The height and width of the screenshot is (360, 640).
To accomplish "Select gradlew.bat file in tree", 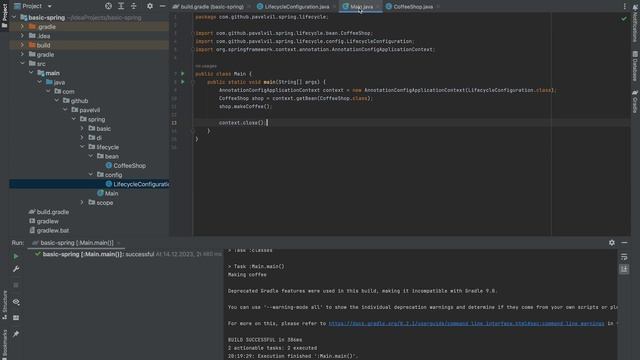I will (x=49, y=230).
